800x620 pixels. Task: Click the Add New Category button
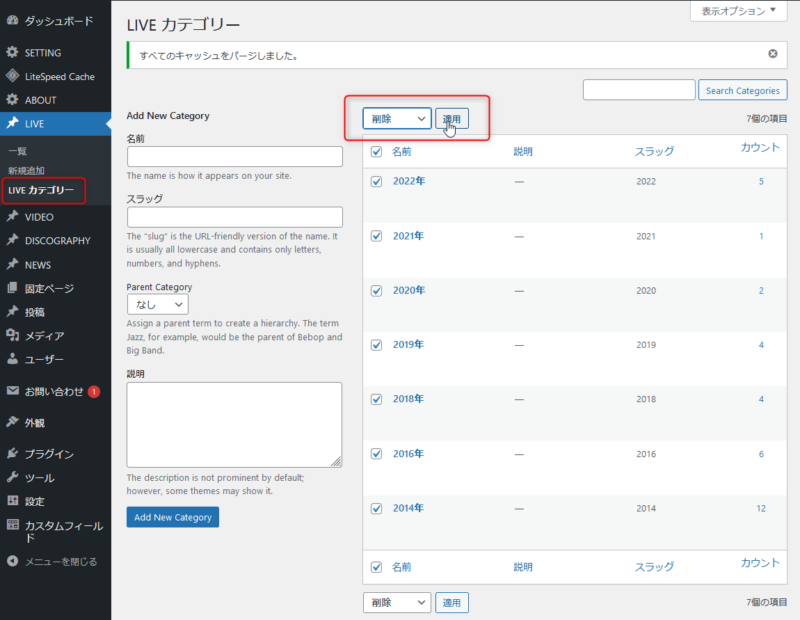tap(172, 517)
